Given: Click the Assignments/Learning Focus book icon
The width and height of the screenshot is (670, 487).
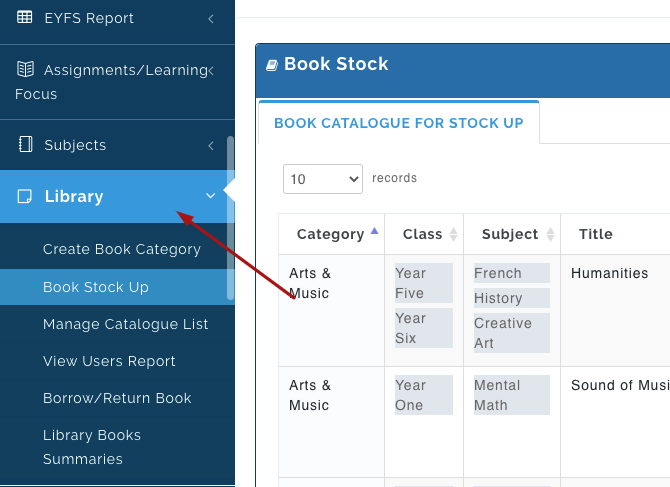Looking at the screenshot, I should (x=25, y=69).
